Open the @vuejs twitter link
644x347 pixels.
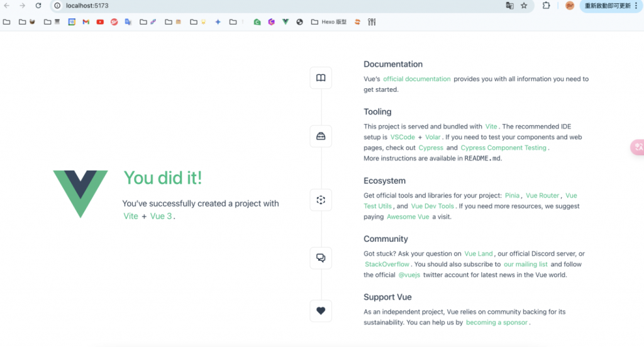point(409,275)
